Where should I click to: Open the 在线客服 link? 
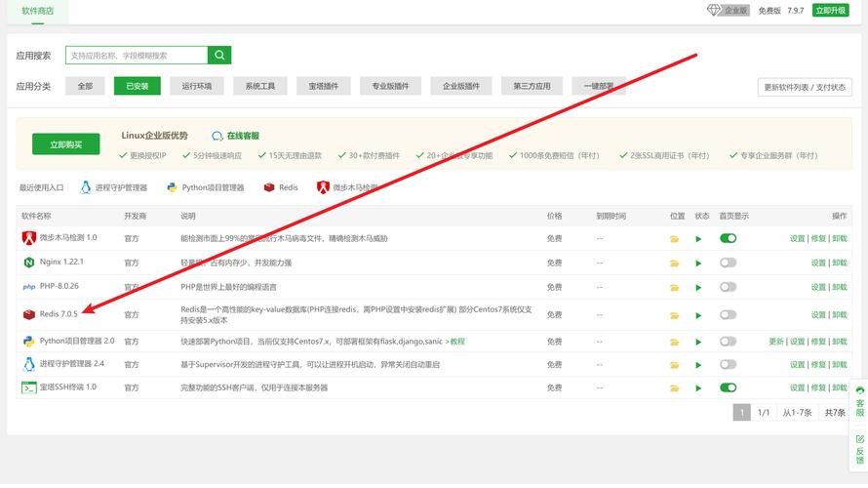[x=235, y=136]
